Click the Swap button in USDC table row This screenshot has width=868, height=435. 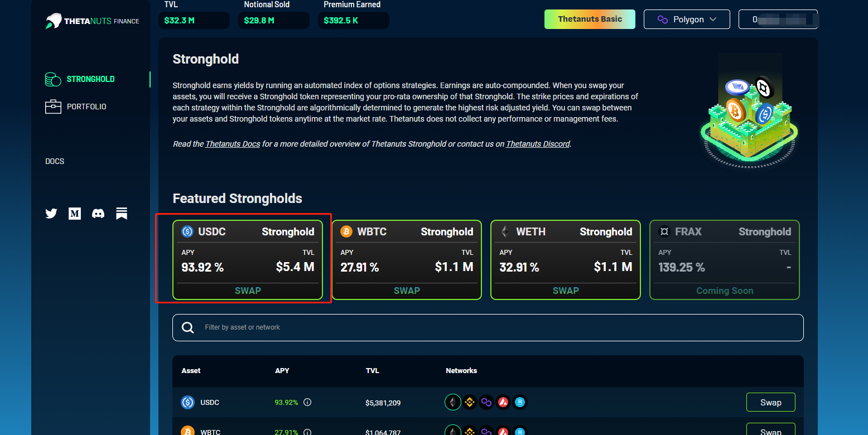coord(771,402)
